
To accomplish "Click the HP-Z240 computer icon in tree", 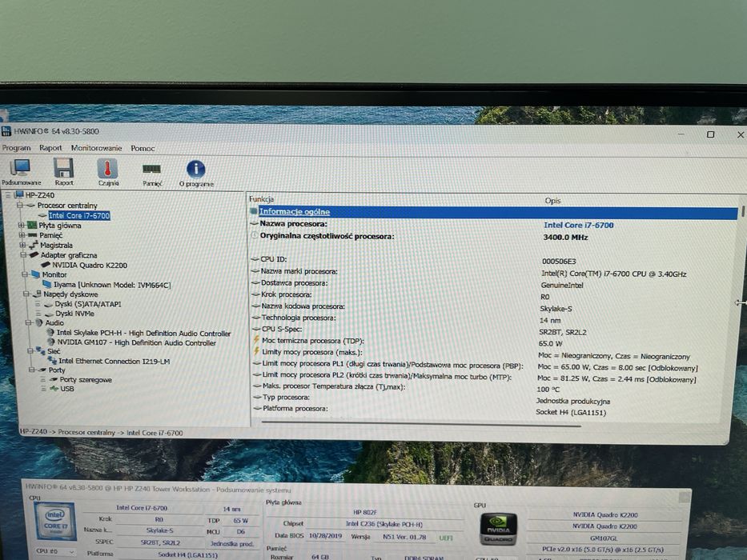I will [x=19, y=194].
